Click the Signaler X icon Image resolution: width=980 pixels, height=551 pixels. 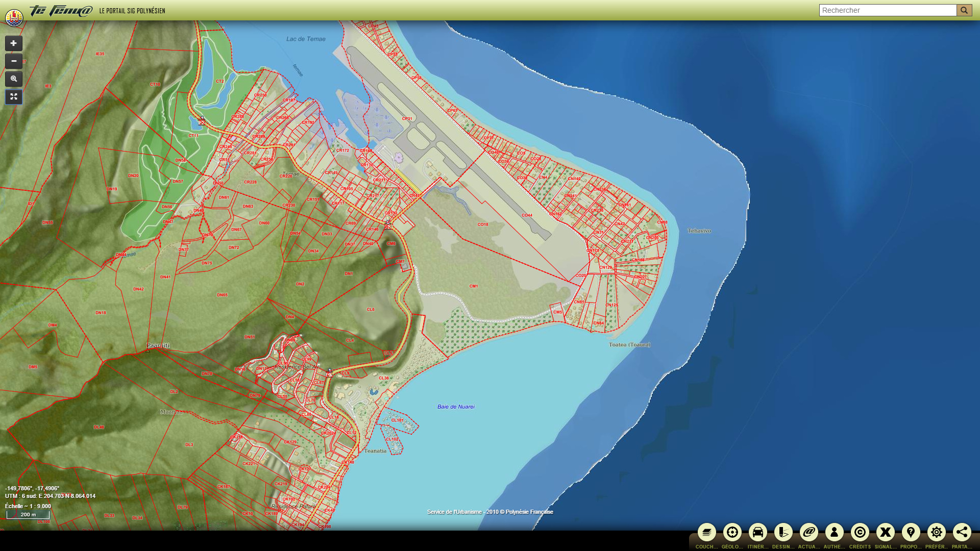[x=885, y=533]
